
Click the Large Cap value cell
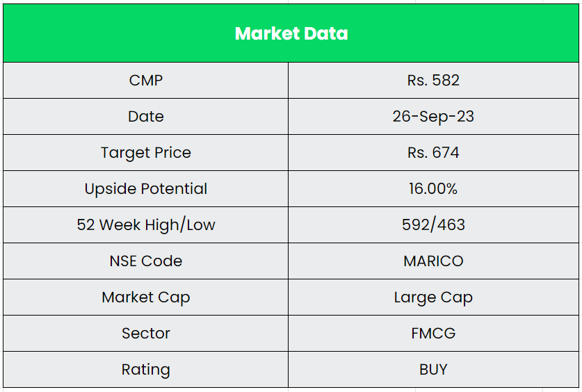(x=433, y=297)
